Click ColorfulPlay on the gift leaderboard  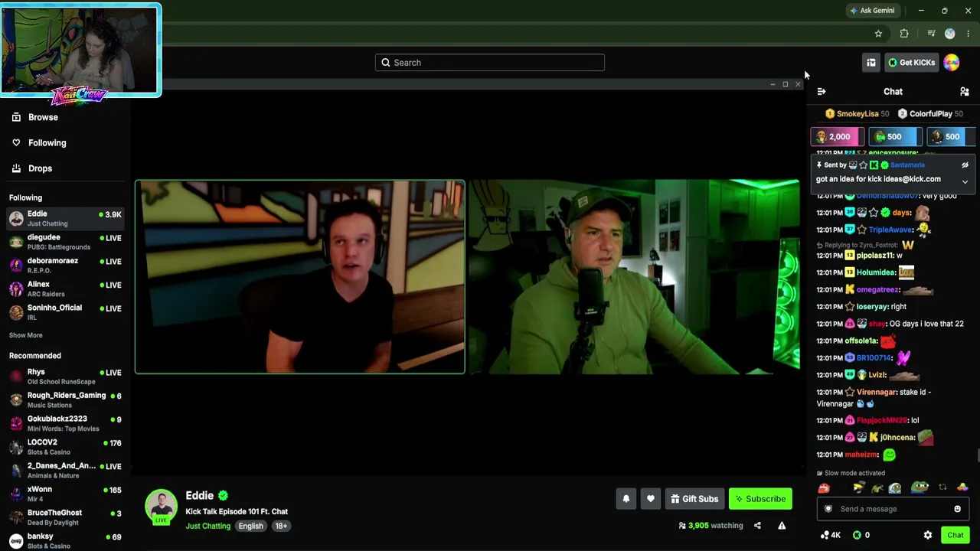tap(930, 114)
